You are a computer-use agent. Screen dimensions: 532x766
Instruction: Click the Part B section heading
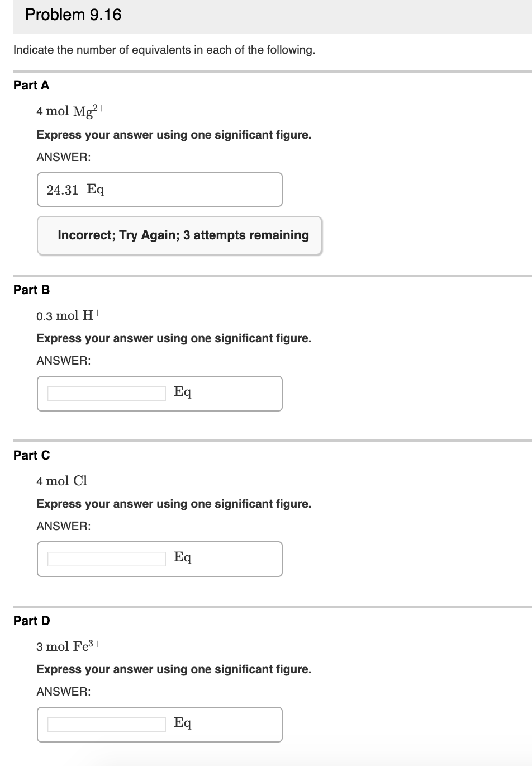[31, 290]
